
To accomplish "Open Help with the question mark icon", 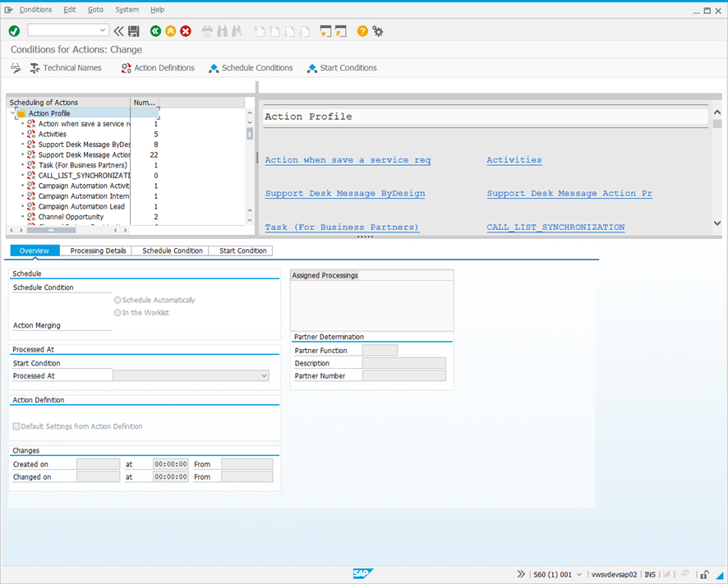I will [362, 31].
